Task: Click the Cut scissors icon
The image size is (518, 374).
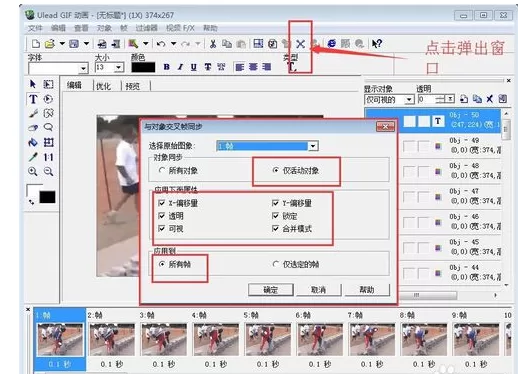Action: click(213, 44)
